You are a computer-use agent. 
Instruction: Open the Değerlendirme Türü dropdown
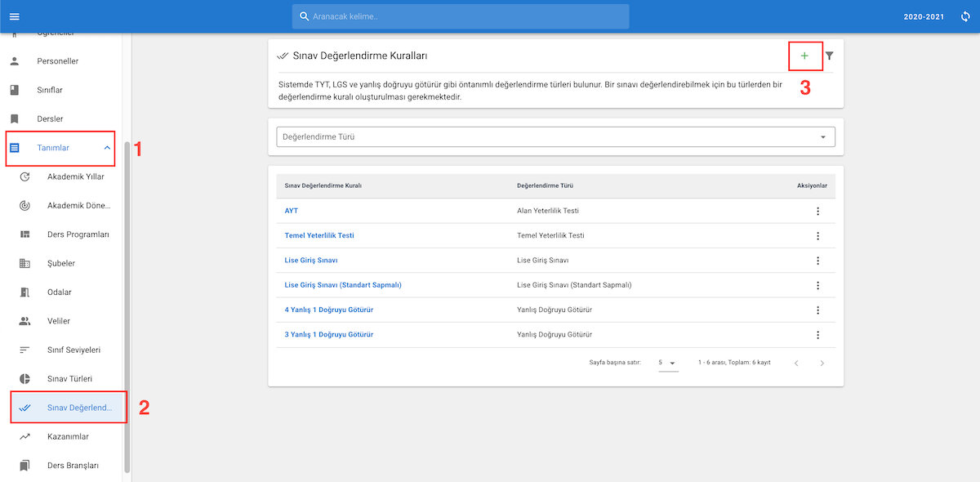pos(555,136)
